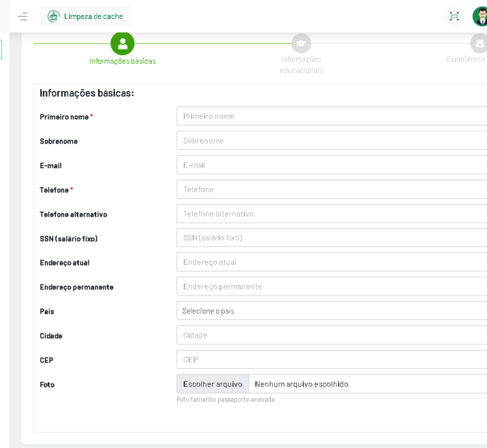487x448 pixels.
Task: Click the hamburger menu icon
Action: click(x=23, y=16)
